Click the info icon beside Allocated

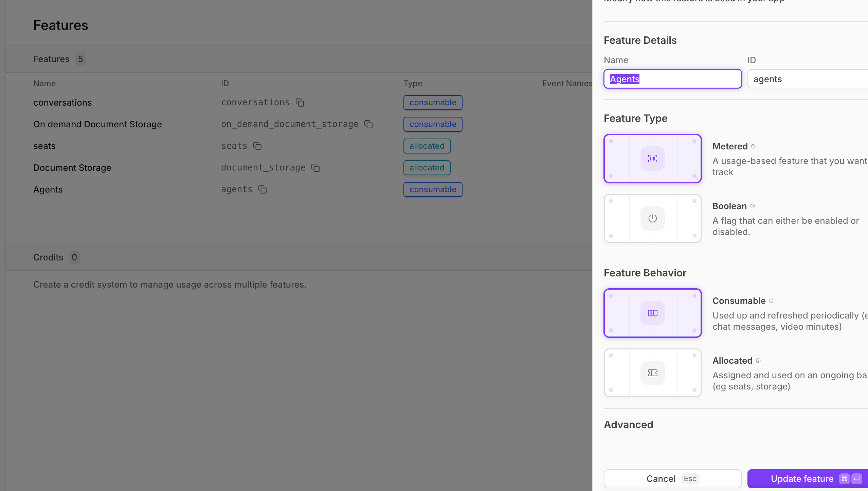coord(758,361)
